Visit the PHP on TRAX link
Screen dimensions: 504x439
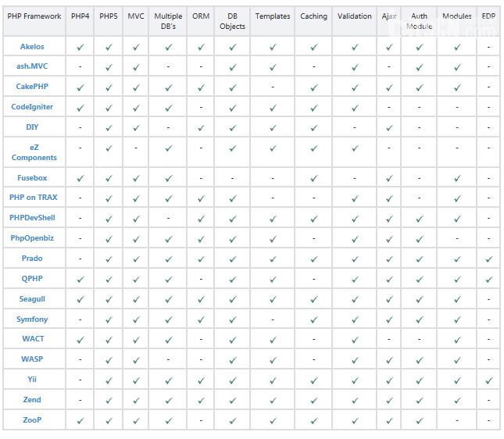pos(34,198)
